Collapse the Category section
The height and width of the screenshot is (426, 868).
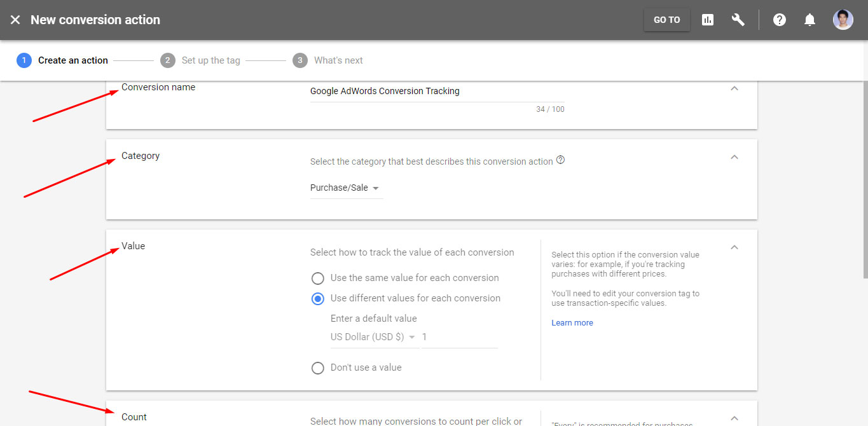click(734, 157)
